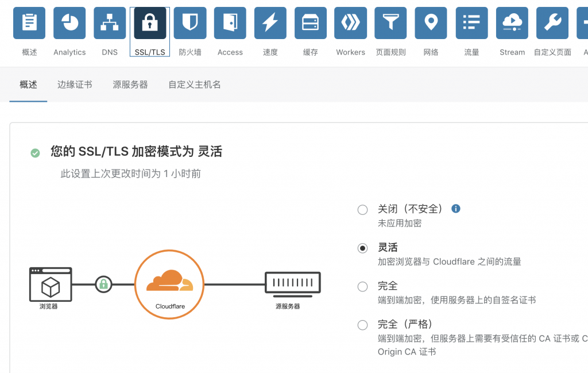The height and width of the screenshot is (373, 588).
Task: Click the info icon beside 关闭（不安全）
Action: [x=456, y=209]
